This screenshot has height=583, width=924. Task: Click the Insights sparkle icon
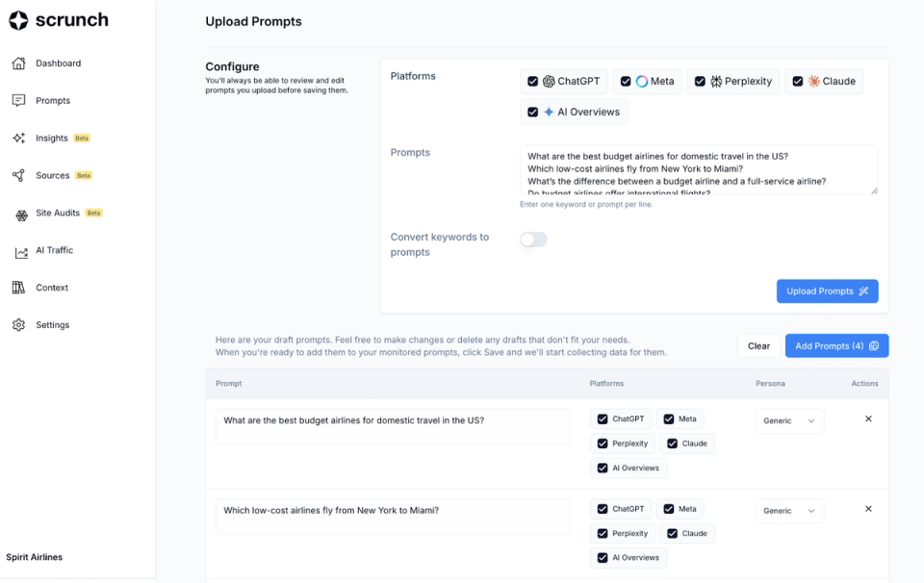pyautogui.click(x=19, y=138)
